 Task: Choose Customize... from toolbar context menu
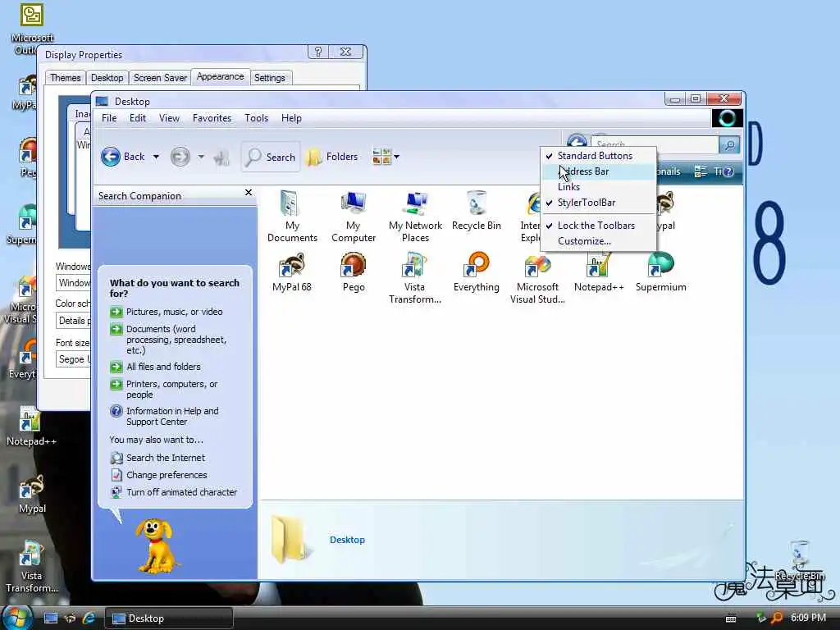click(x=598, y=241)
